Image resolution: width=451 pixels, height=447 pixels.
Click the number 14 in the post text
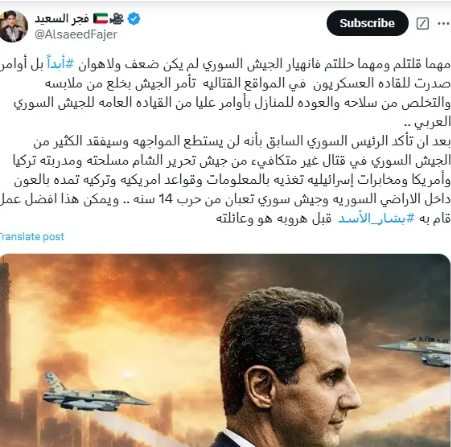click(165, 199)
